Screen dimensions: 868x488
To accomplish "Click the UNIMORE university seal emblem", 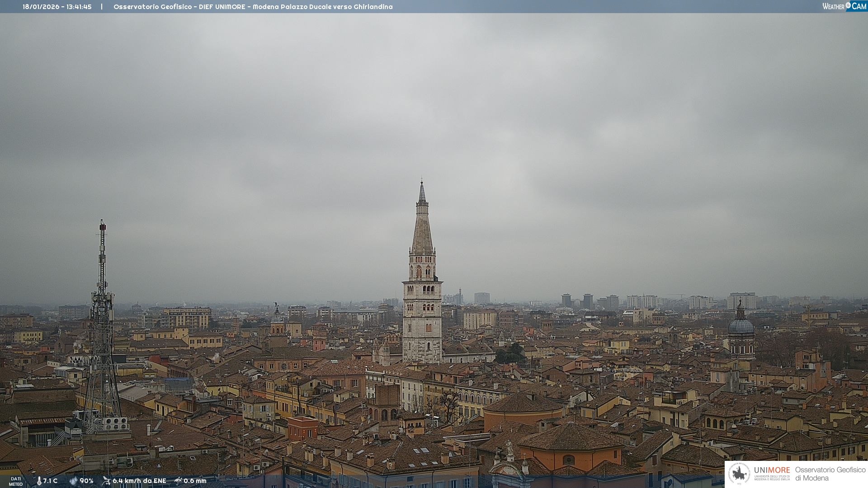I will pyautogui.click(x=739, y=474).
